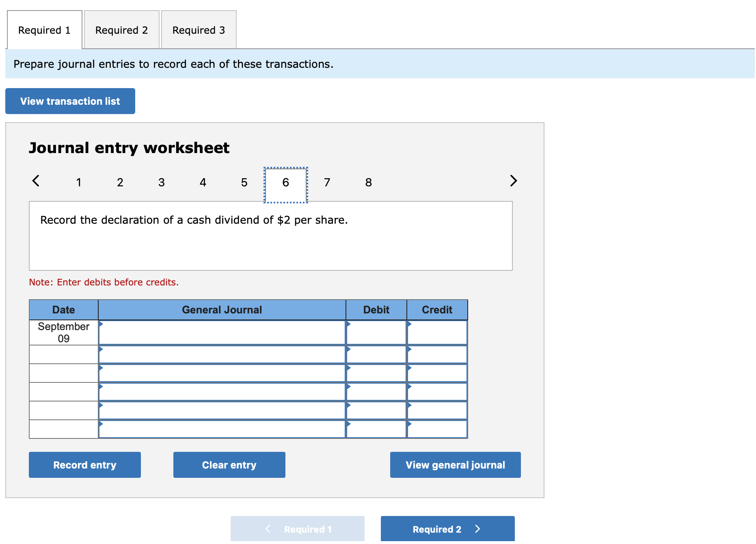Switch to the Required 2 tab
The image size is (756, 544).
point(122,30)
